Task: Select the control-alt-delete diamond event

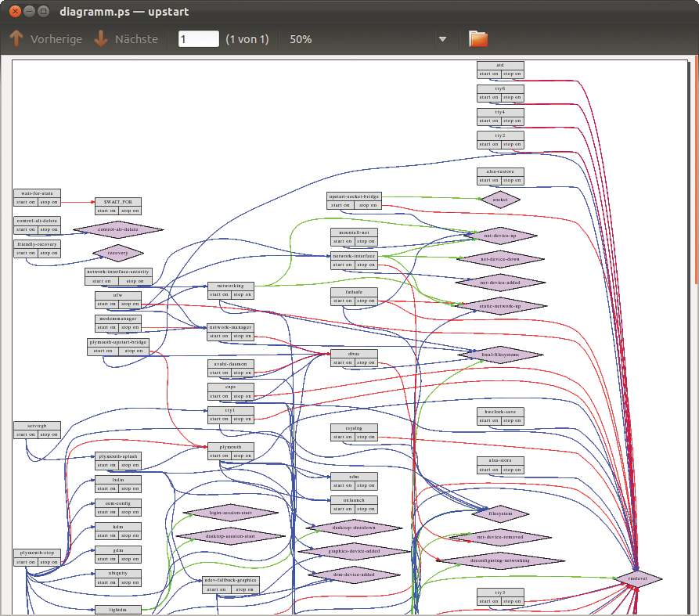Action: tap(118, 229)
